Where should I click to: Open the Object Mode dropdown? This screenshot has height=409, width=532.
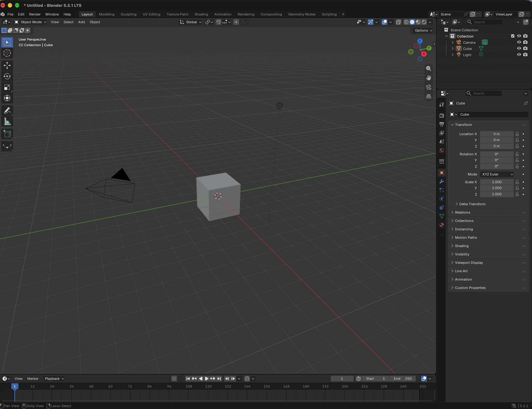[30, 22]
